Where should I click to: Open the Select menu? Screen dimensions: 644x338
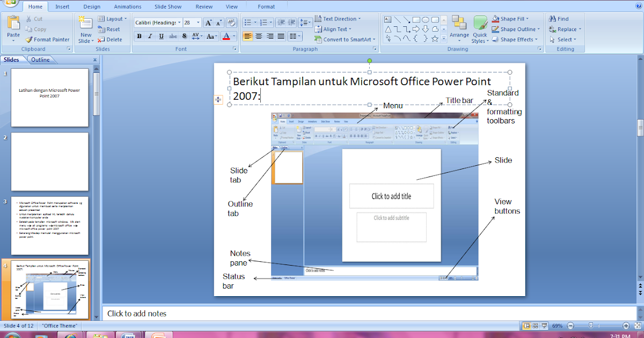click(x=562, y=39)
